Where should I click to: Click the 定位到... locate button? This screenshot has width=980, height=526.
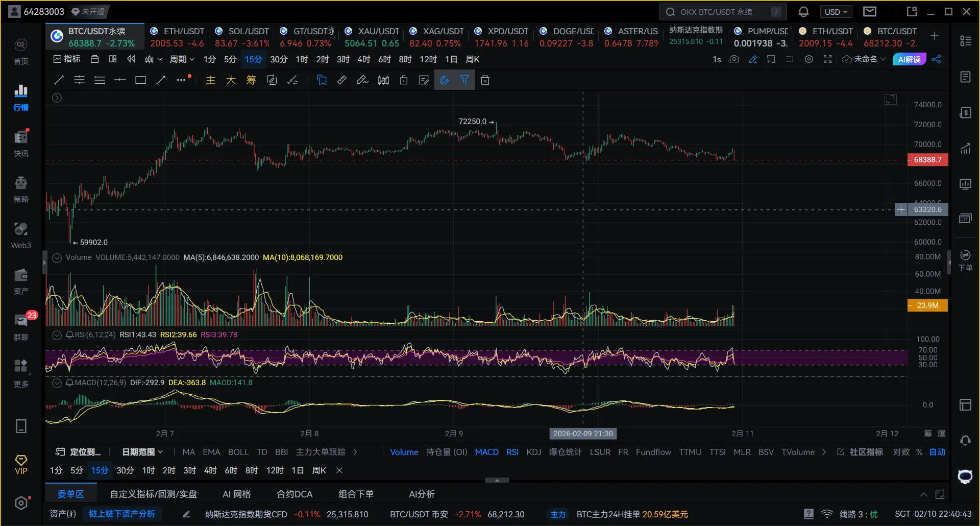(78, 452)
